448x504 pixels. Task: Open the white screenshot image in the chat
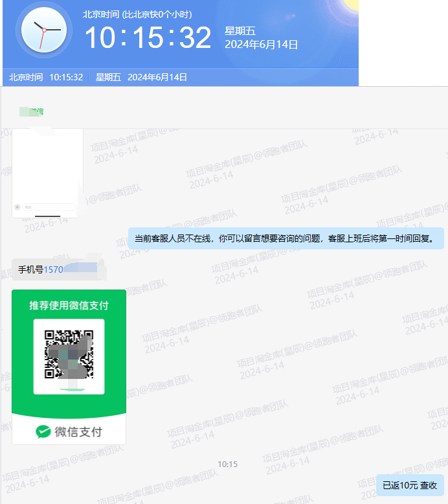[x=47, y=173]
